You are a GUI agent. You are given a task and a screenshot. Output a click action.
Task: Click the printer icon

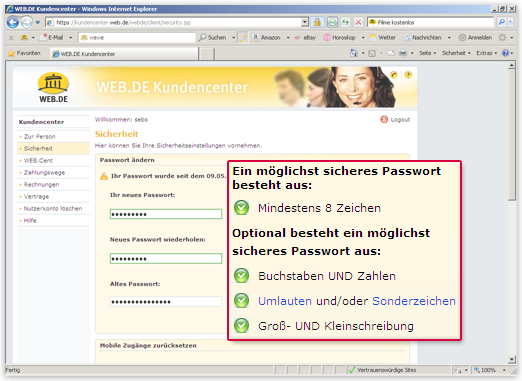click(403, 53)
